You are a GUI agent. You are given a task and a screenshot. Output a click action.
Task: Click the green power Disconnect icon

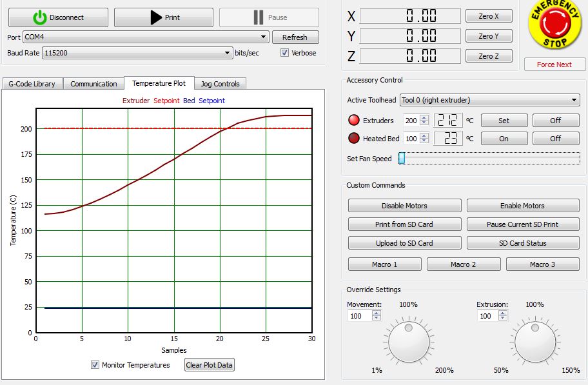coord(40,17)
